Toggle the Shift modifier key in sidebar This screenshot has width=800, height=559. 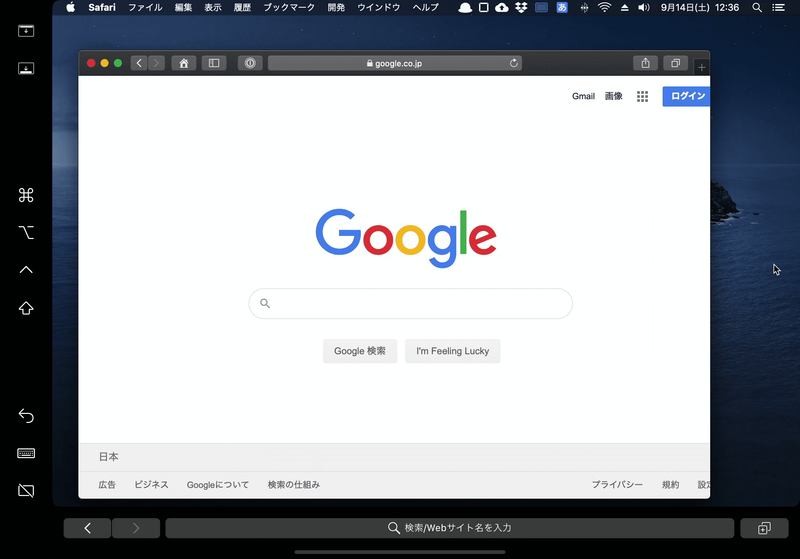pyautogui.click(x=26, y=308)
